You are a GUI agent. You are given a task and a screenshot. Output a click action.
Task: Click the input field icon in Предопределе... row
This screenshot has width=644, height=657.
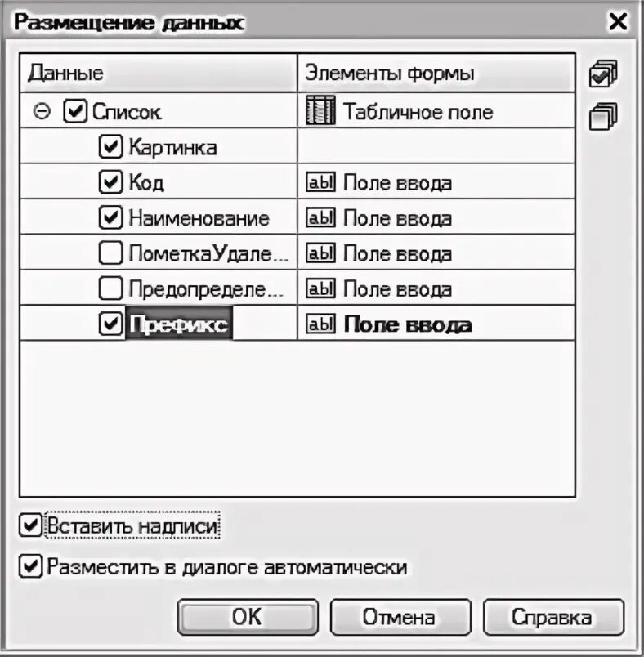click(x=320, y=288)
